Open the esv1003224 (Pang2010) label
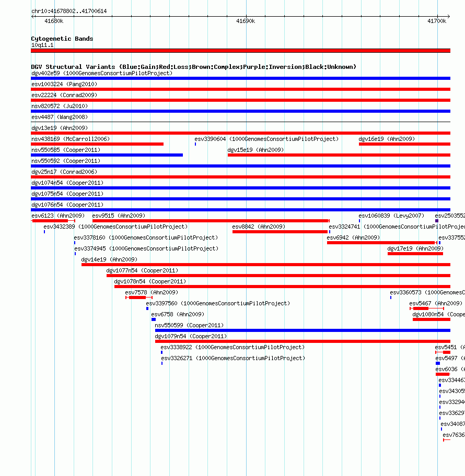 pyautogui.click(x=64, y=84)
